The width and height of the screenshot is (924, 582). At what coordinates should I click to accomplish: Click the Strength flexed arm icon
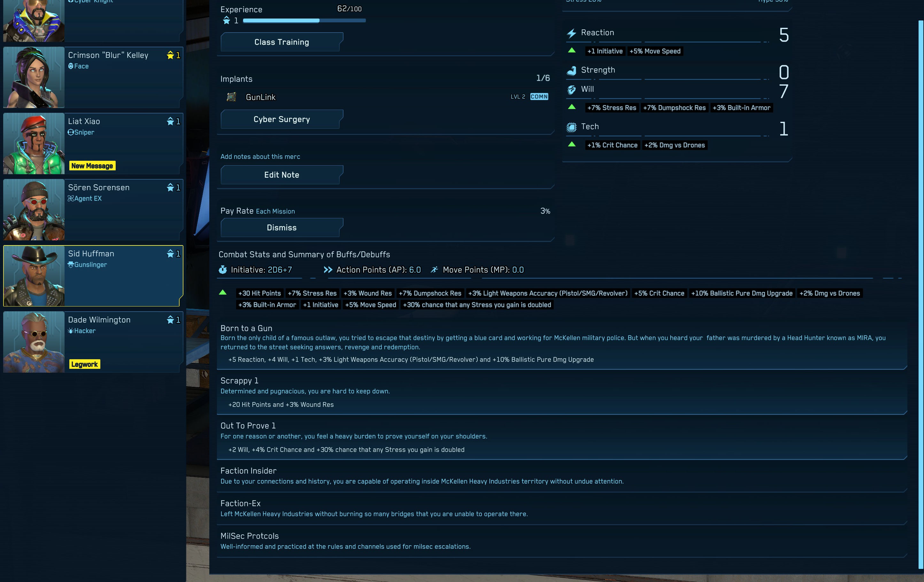[571, 71]
